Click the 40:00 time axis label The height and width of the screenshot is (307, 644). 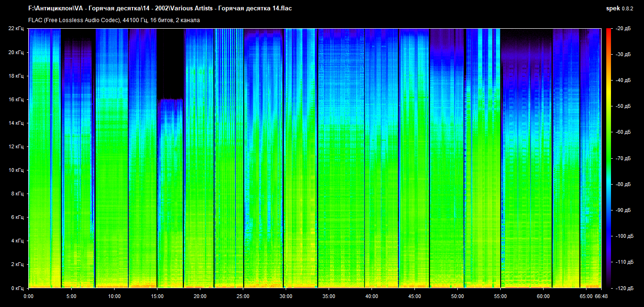372,297
